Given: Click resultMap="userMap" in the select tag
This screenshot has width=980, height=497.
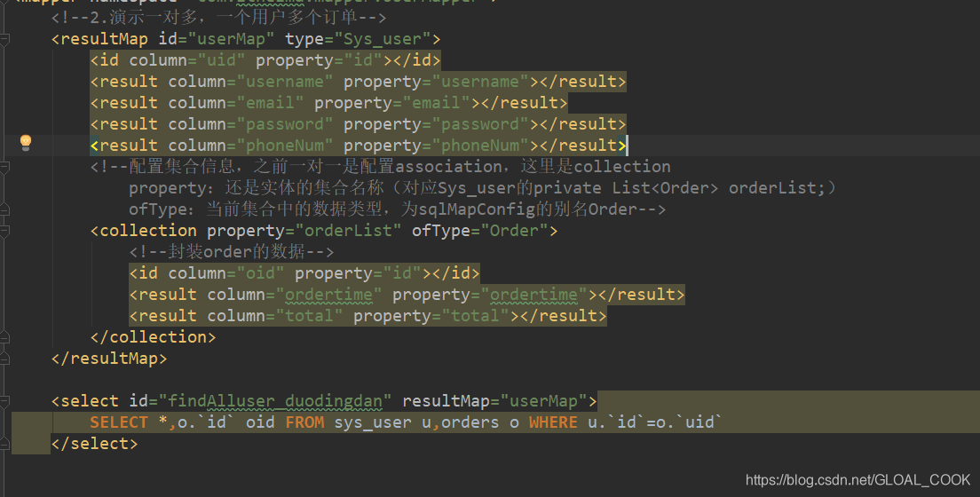Looking at the screenshot, I should click(494, 401).
